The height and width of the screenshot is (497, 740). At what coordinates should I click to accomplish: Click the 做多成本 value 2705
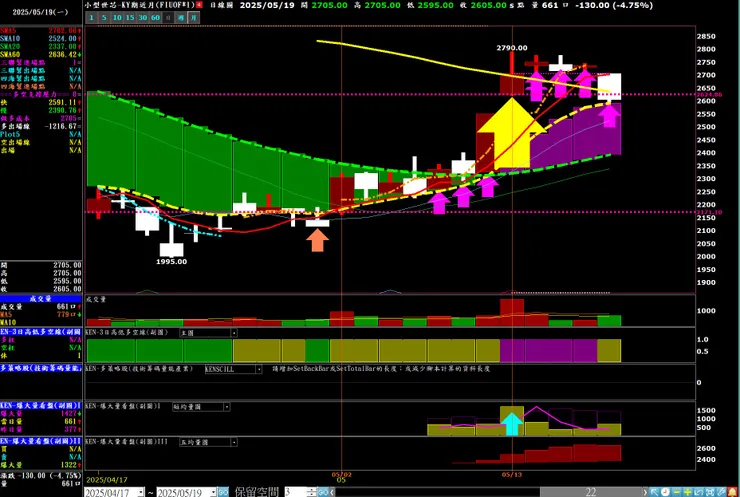(69, 118)
